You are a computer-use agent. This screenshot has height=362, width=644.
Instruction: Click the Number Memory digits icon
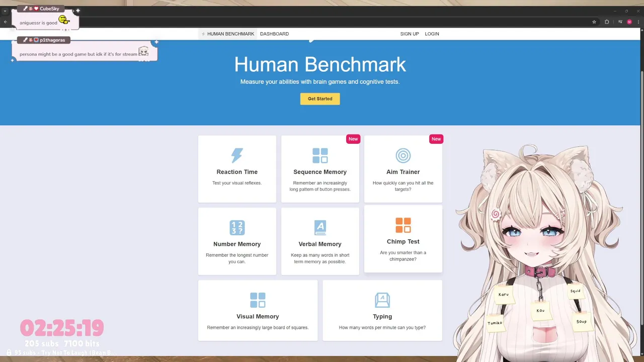(237, 228)
